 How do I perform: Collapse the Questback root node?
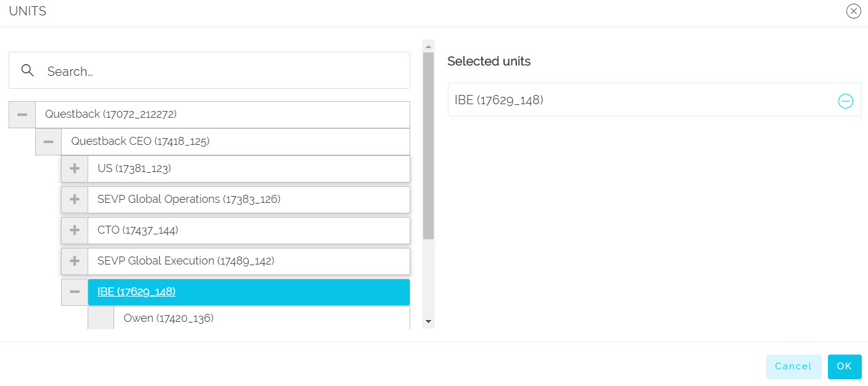click(22, 115)
